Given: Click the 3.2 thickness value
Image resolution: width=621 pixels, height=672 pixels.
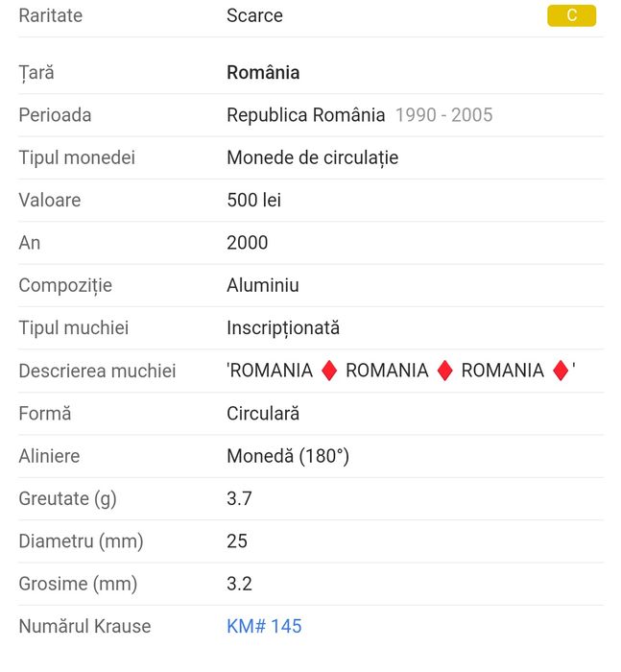Looking at the screenshot, I should point(239,584).
